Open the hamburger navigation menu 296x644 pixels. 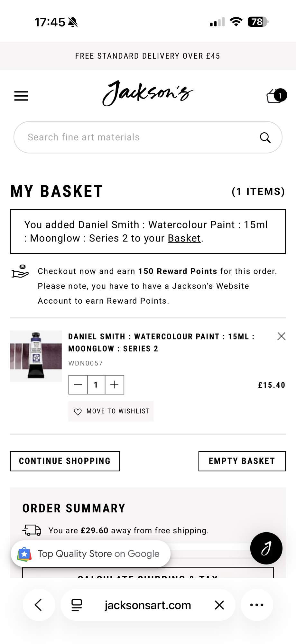pyautogui.click(x=21, y=96)
